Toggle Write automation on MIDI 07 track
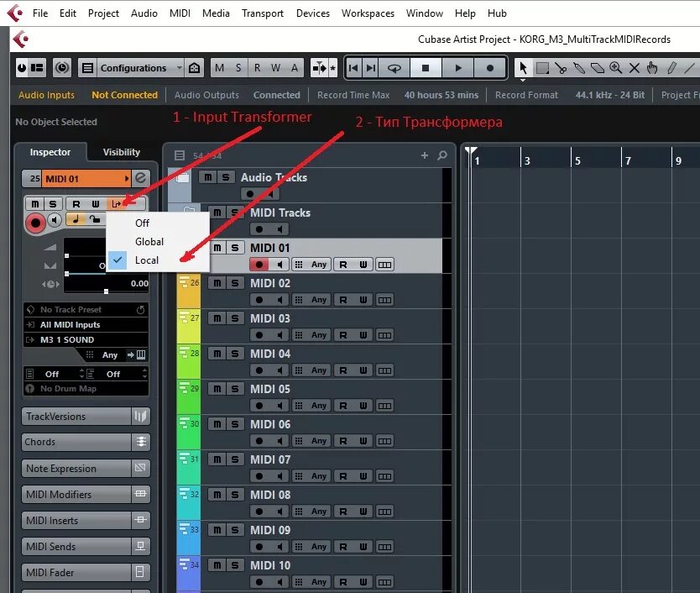 [363, 476]
